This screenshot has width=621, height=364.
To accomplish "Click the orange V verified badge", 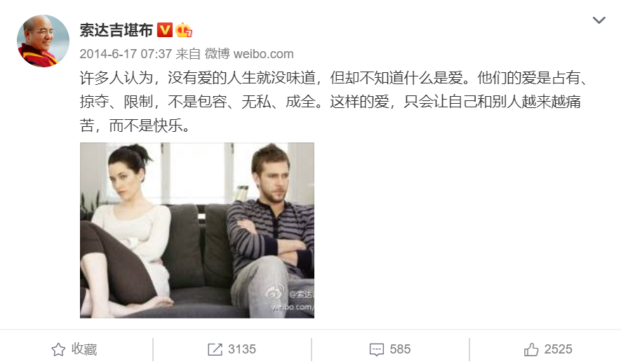I will (x=165, y=30).
